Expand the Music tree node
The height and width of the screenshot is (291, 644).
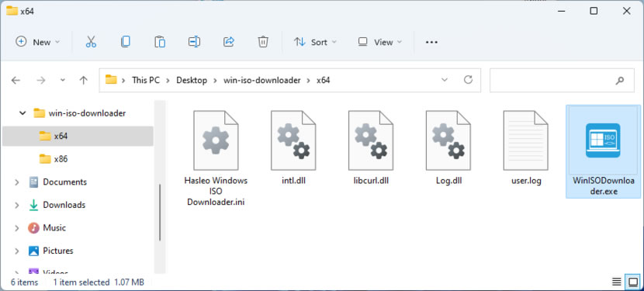pos(17,228)
